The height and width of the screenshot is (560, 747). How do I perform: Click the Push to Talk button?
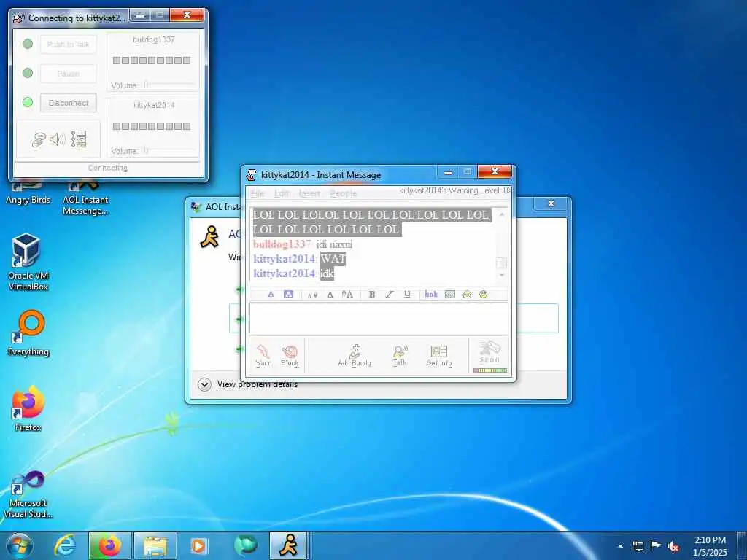point(69,44)
